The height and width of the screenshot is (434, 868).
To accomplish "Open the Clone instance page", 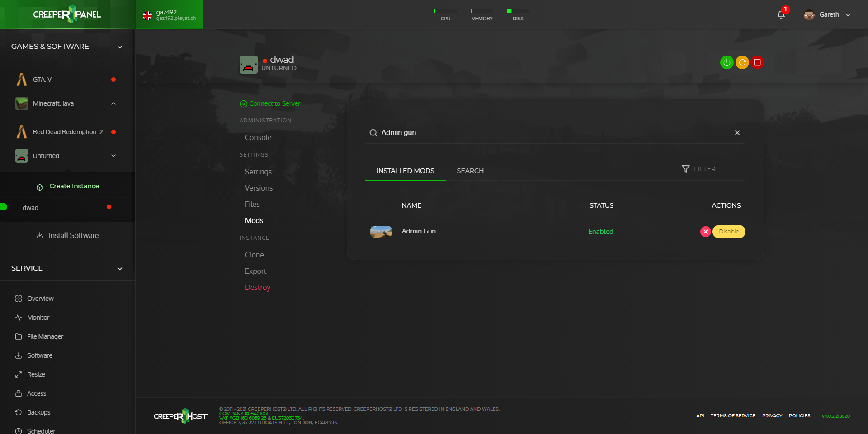I will [255, 255].
